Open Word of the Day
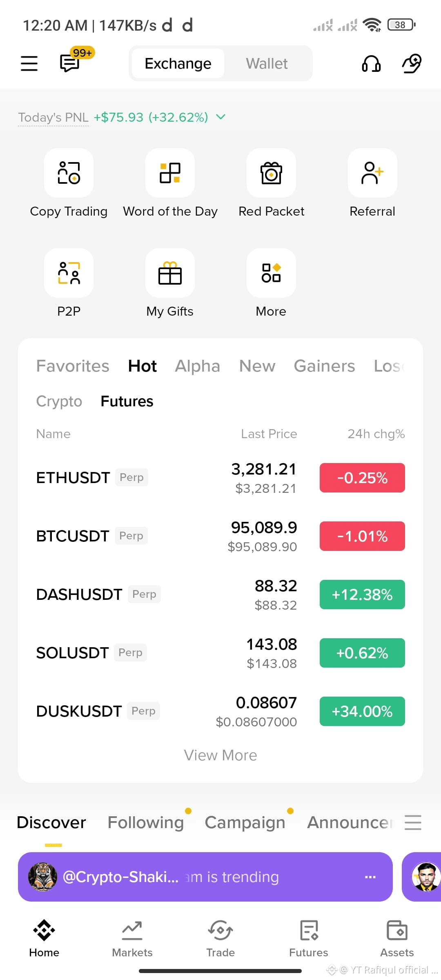This screenshot has height=980, width=441. tap(170, 173)
